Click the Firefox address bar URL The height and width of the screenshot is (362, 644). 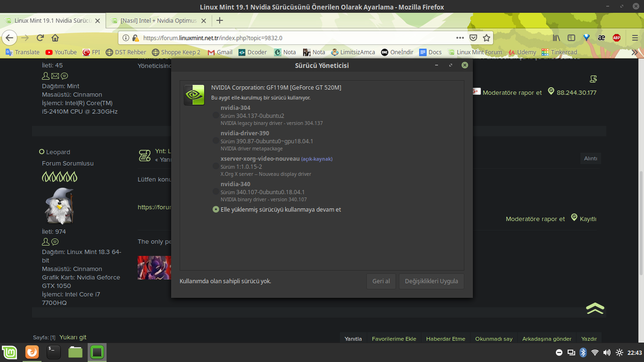(212, 38)
